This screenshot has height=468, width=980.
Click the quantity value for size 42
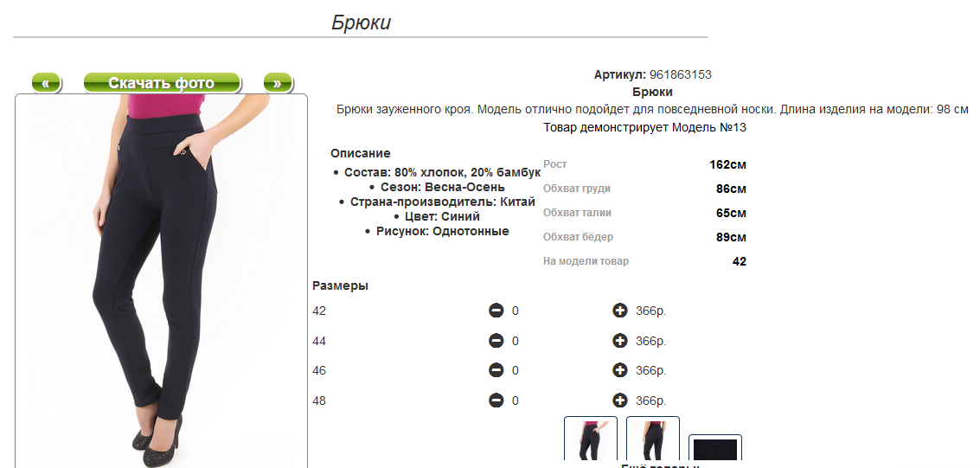click(x=516, y=311)
